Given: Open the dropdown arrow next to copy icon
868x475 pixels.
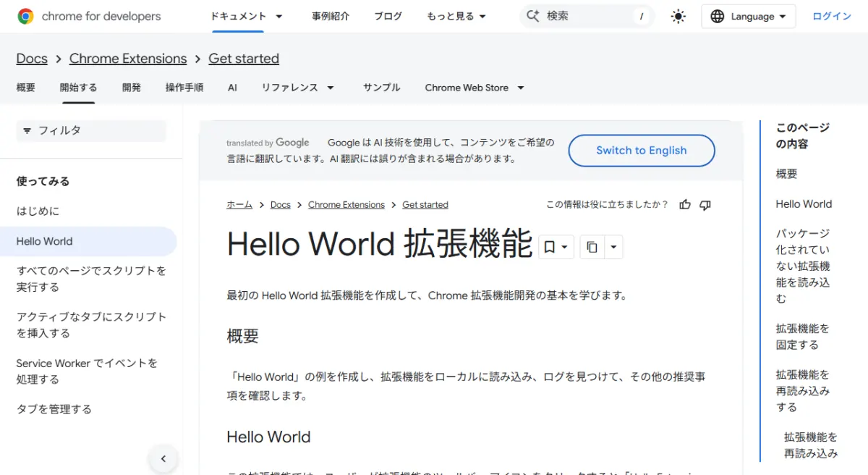Looking at the screenshot, I should [613, 247].
